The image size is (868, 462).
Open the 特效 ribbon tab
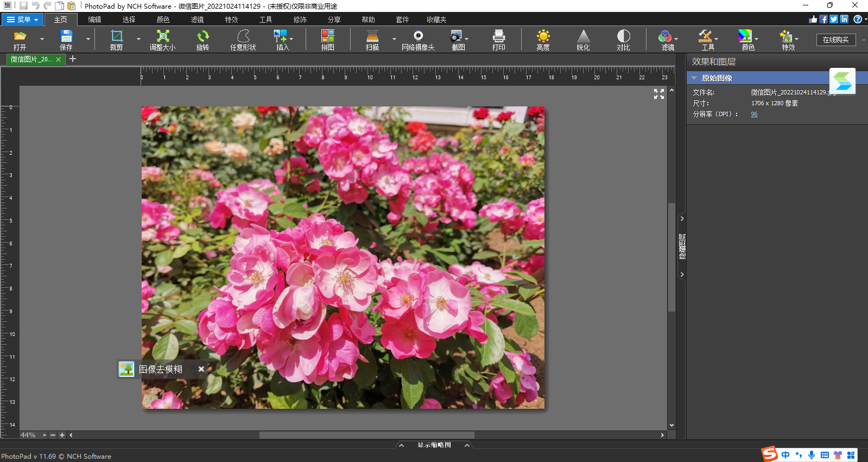click(231, 20)
